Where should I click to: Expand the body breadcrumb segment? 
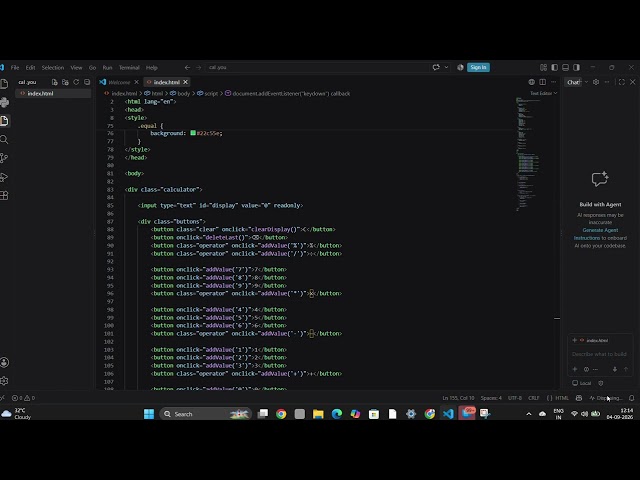click(180, 93)
